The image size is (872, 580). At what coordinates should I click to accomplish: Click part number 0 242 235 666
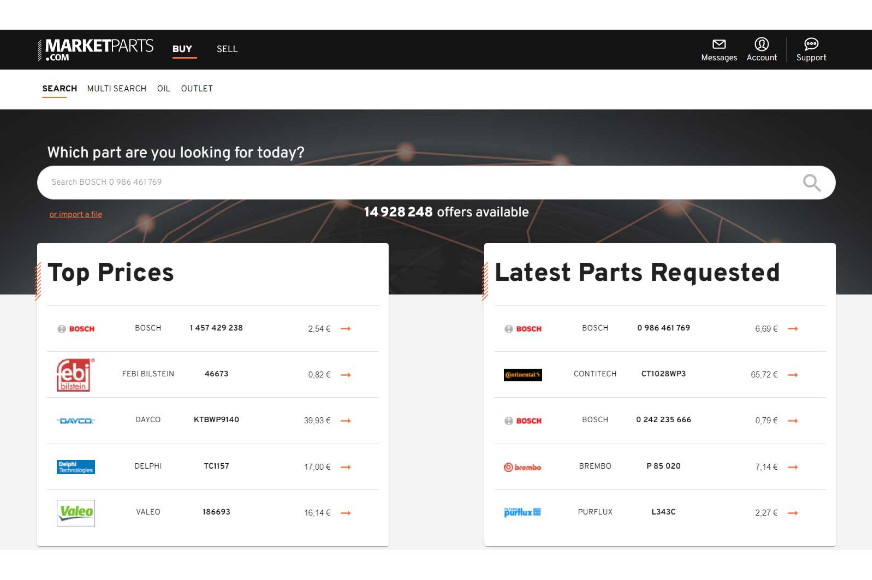pos(663,420)
